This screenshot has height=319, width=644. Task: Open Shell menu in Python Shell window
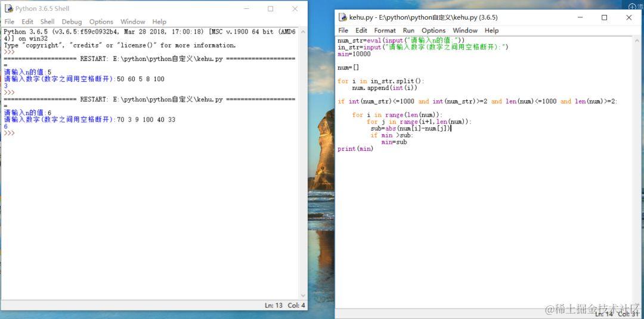pyautogui.click(x=48, y=21)
